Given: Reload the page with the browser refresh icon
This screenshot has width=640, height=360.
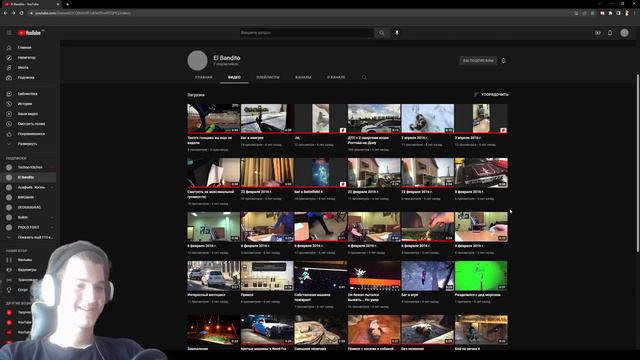Looking at the screenshot, I should pos(21,13).
